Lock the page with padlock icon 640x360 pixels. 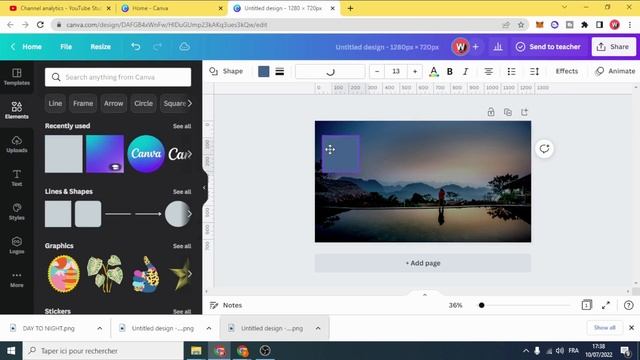click(491, 112)
